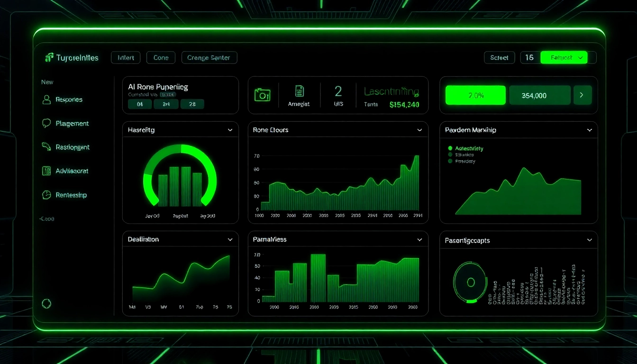Click the 15 counter box
This screenshot has height=364, width=637.
pyautogui.click(x=529, y=58)
